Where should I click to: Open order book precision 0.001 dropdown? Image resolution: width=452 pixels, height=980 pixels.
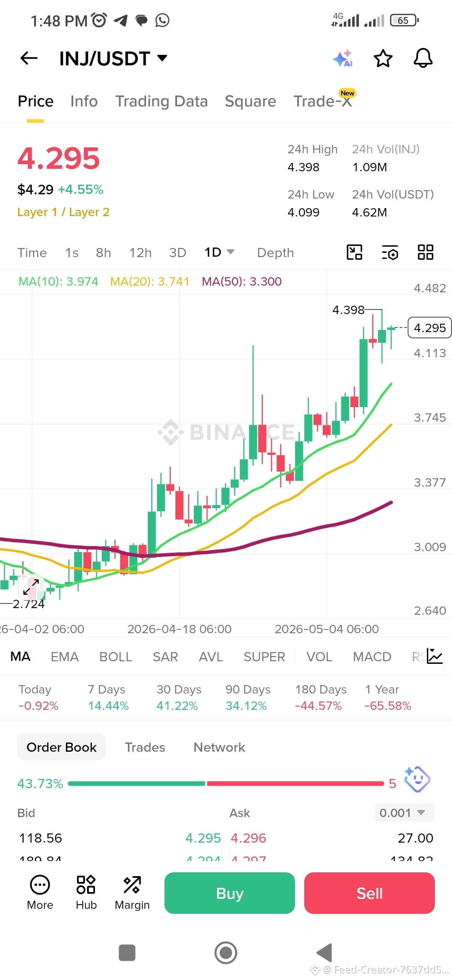point(404,812)
